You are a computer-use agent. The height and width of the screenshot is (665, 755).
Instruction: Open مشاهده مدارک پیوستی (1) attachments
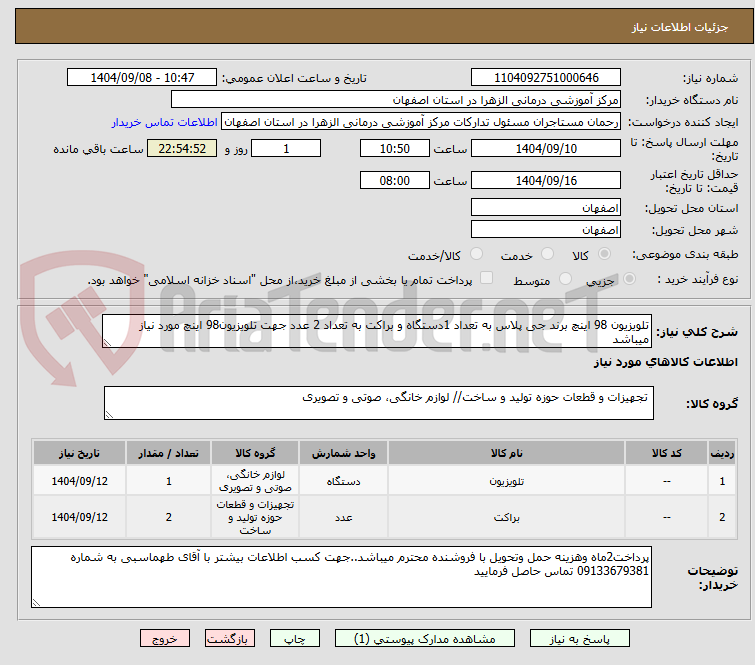tap(425, 639)
